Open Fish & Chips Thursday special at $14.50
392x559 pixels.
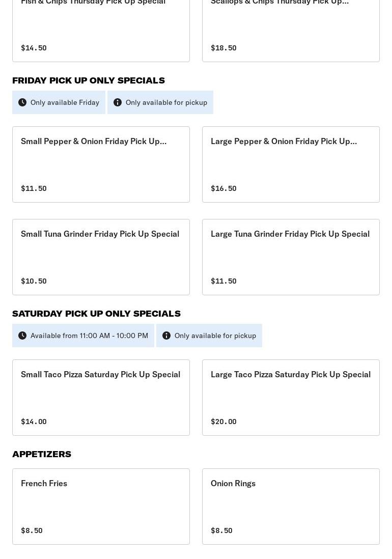click(x=101, y=31)
